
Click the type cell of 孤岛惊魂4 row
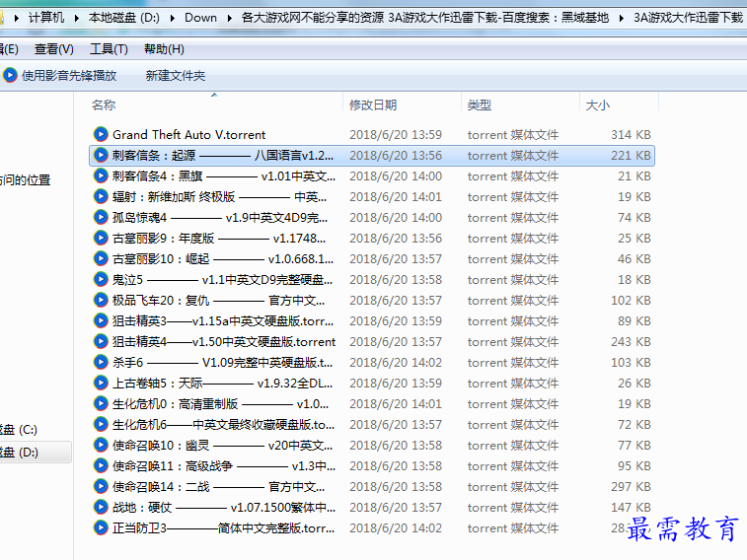[512, 218]
